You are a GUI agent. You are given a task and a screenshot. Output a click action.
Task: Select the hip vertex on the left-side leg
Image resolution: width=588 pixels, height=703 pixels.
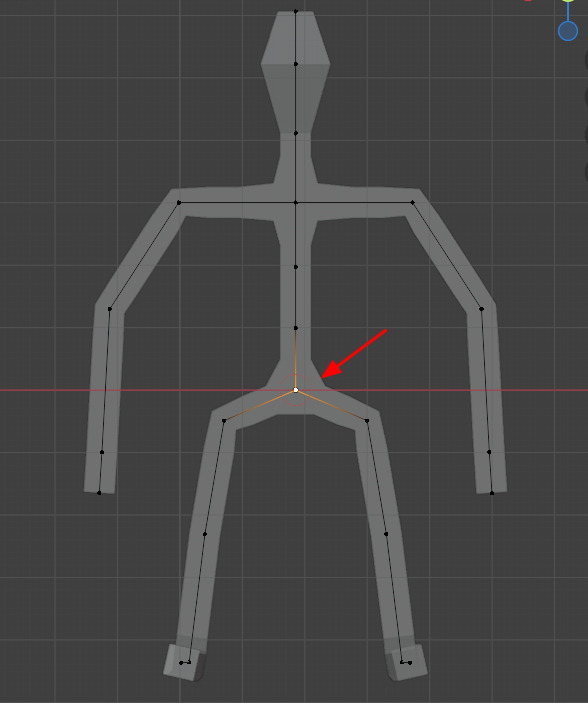tap(224, 421)
